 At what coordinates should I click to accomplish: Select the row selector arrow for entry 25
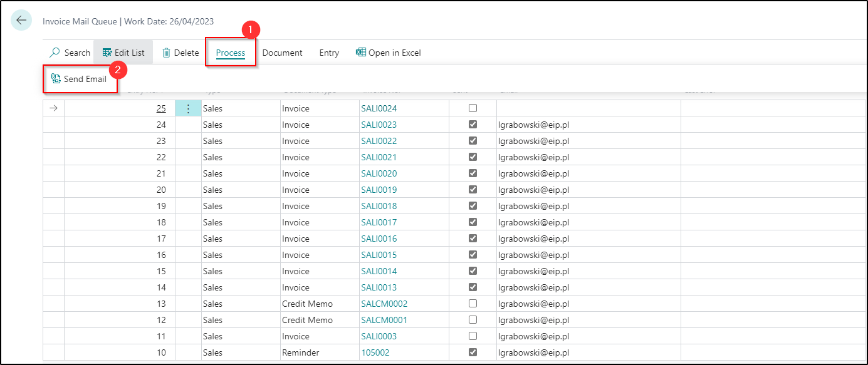pyautogui.click(x=53, y=108)
